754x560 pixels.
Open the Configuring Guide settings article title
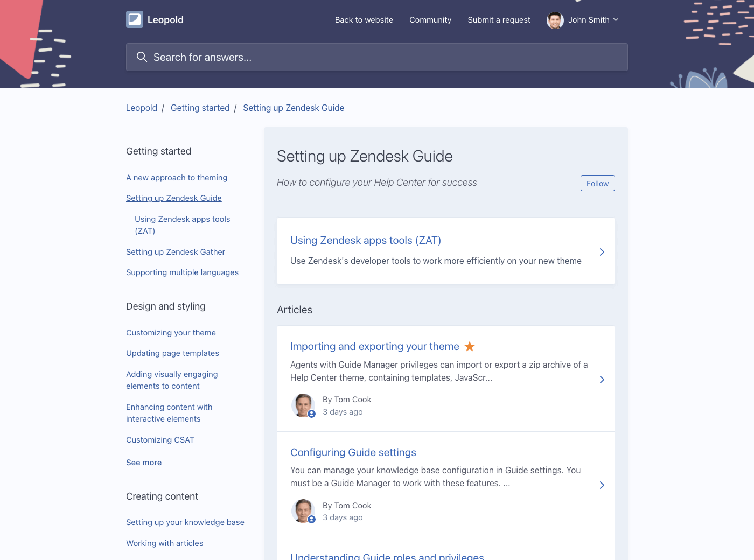(353, 452)
